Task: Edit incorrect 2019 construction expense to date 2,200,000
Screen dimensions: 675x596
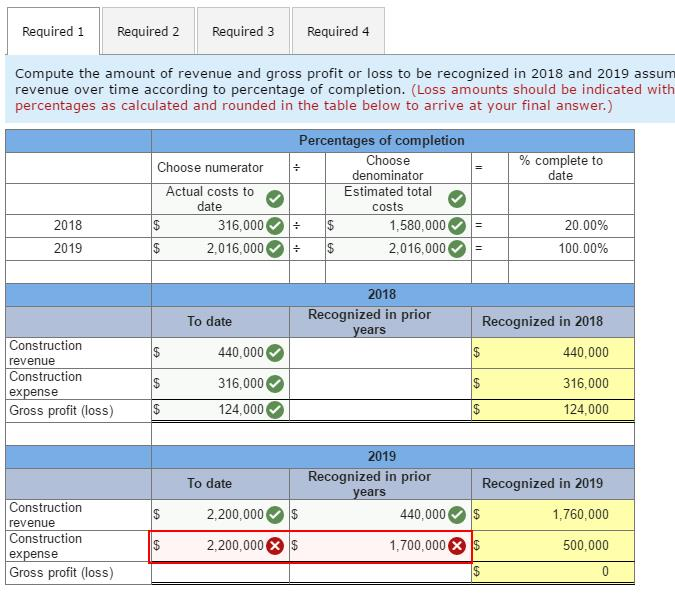Action: [x=220, y=546]
